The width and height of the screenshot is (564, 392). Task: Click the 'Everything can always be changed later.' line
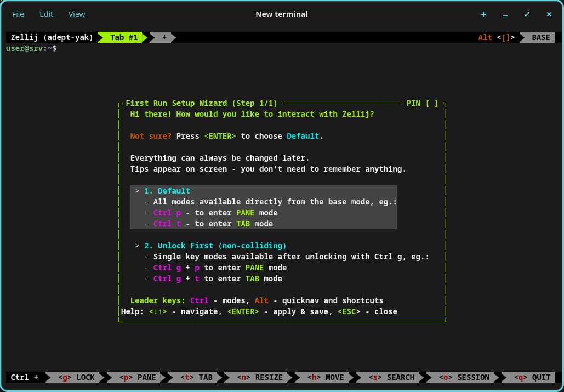click(220, 158)
